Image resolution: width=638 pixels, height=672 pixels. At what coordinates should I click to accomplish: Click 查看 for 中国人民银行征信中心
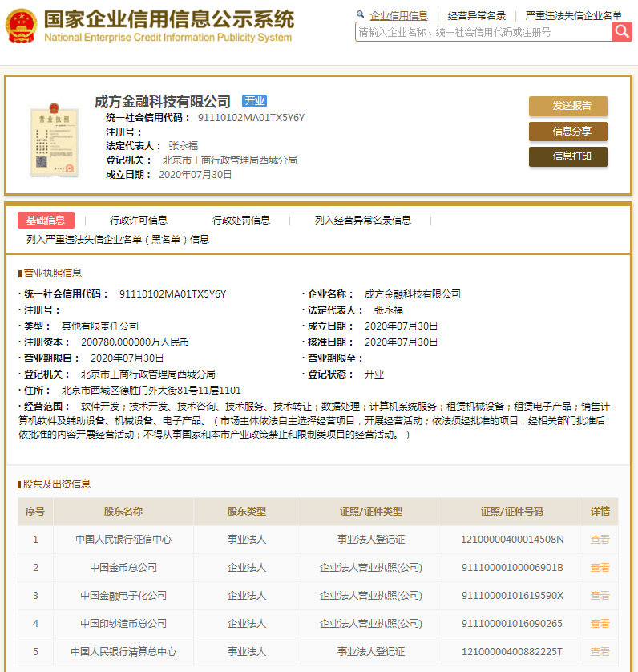[600, 539]
